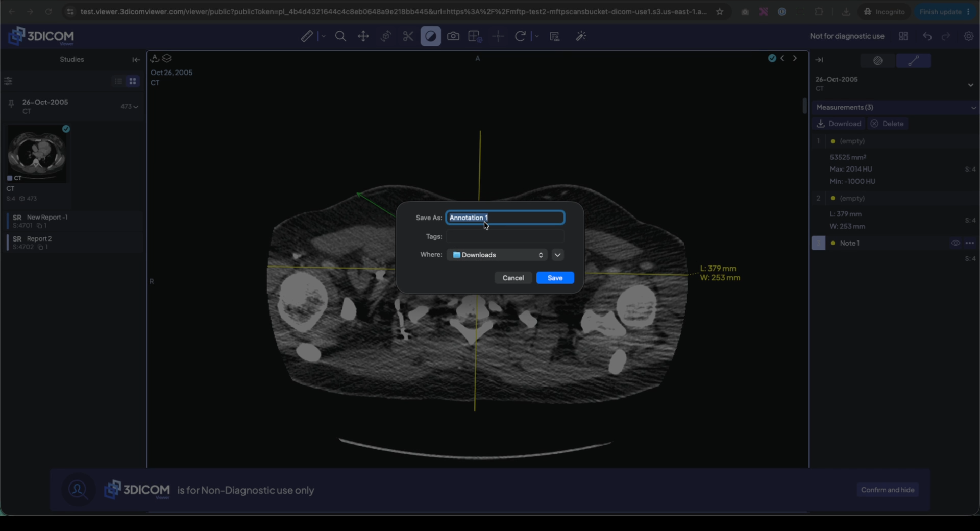Switch studies to grid view
Screen dimensions: 980x531
133,81
